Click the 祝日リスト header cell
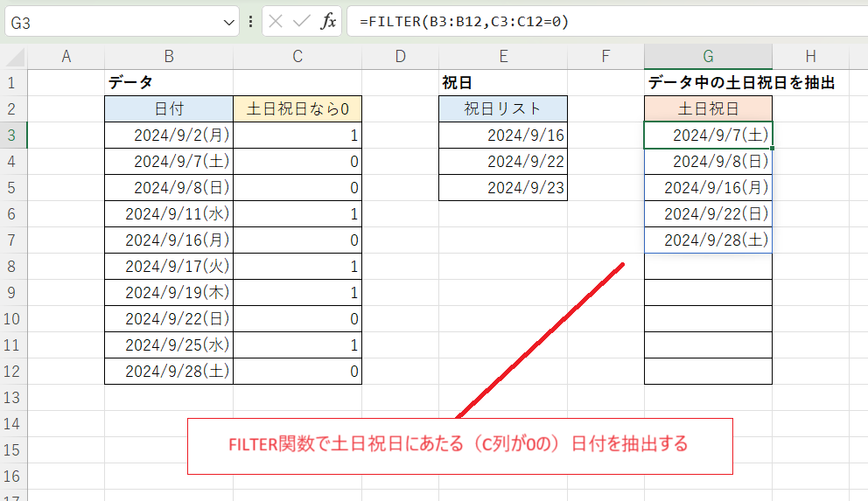Image resolution: width=868 pixels, height=501 pixels. tap(503, 109)
